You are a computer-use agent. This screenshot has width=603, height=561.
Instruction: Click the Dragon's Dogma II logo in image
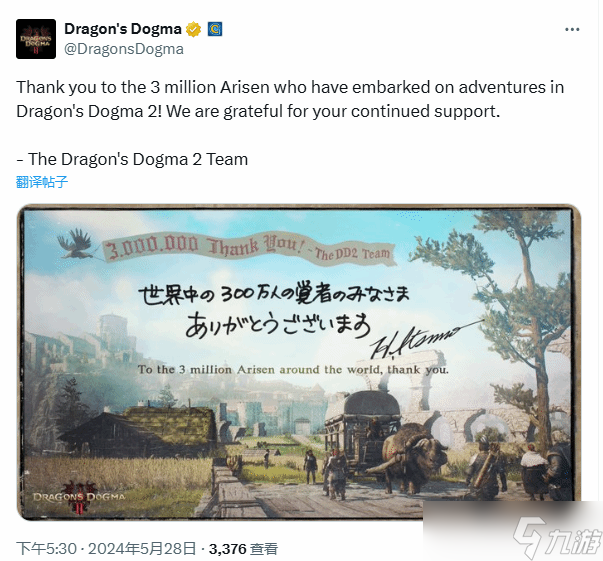coord(79,496)
